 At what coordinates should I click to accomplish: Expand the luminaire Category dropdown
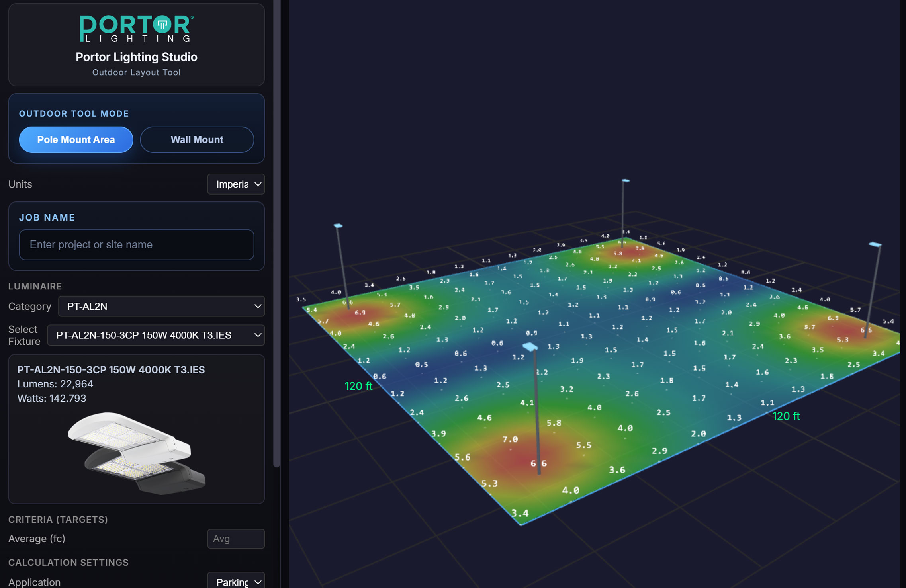[x=161, y=306]
